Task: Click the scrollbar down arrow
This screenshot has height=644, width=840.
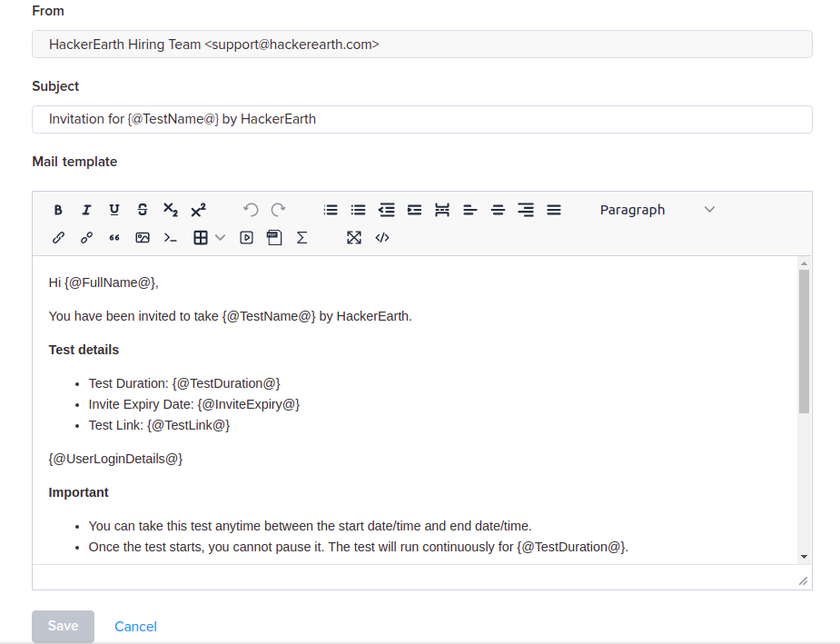Action: 804,557
